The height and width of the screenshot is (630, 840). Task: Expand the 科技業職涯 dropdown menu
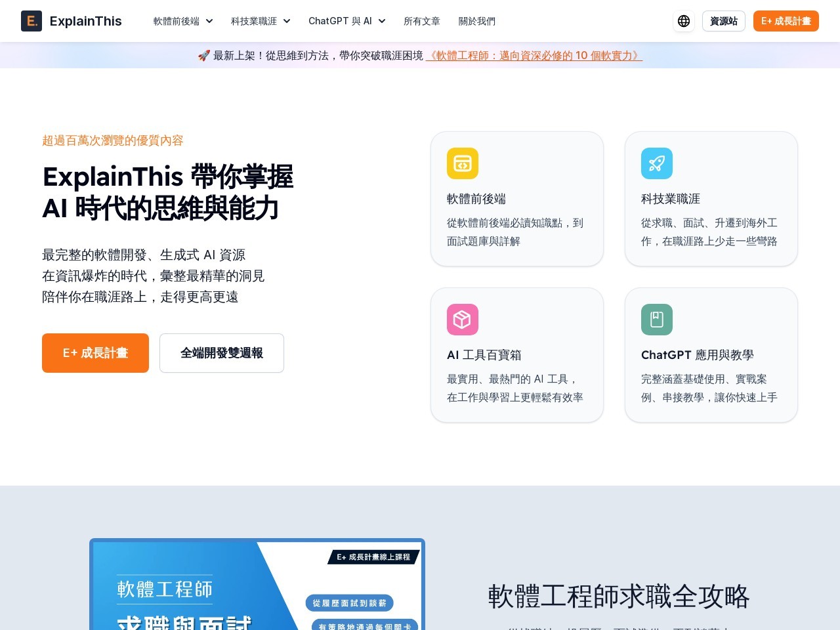(261, 21)
